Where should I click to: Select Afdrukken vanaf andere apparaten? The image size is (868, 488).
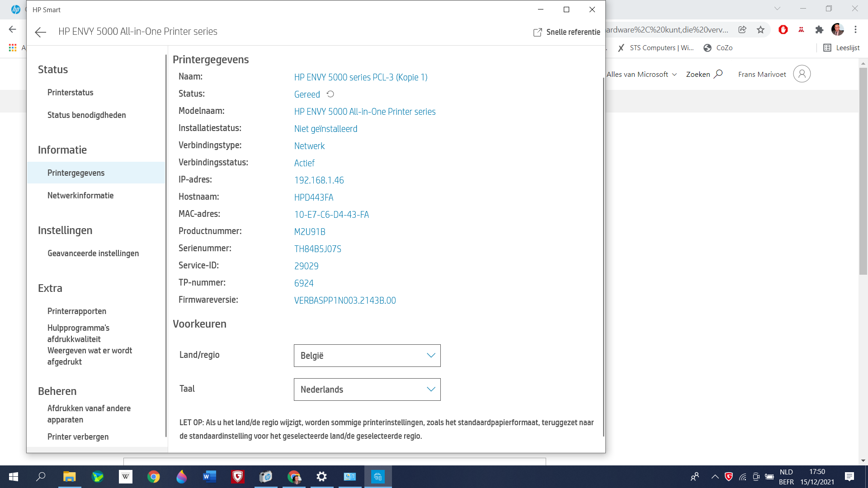[89, 414]
